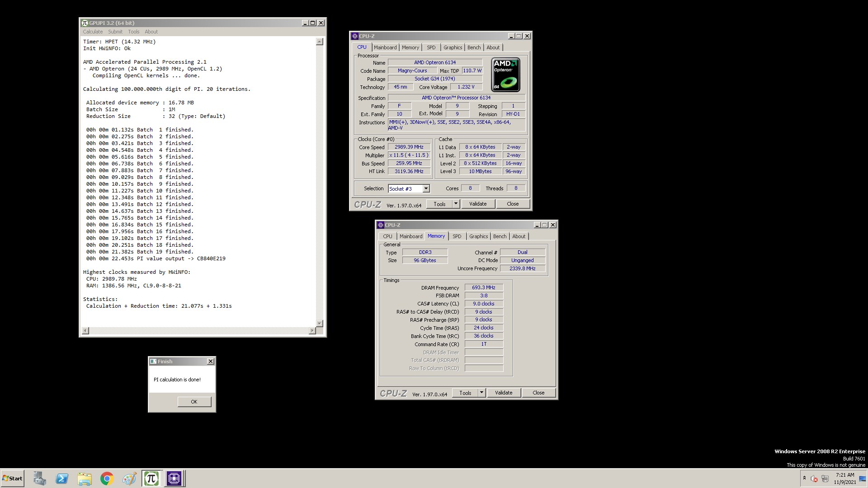Click Close button in CPU-Z CPU window

click(513, 204)
